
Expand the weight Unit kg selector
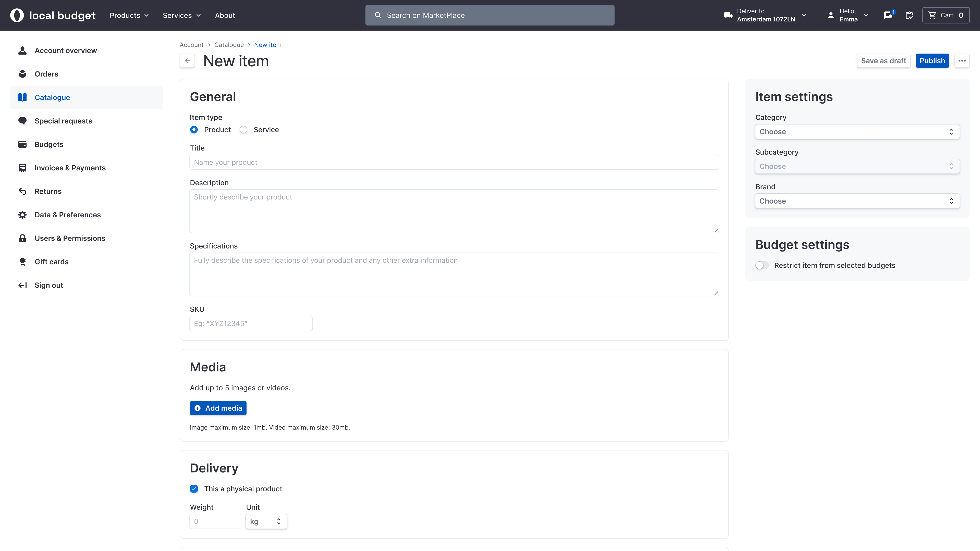(x=266, y=521)
